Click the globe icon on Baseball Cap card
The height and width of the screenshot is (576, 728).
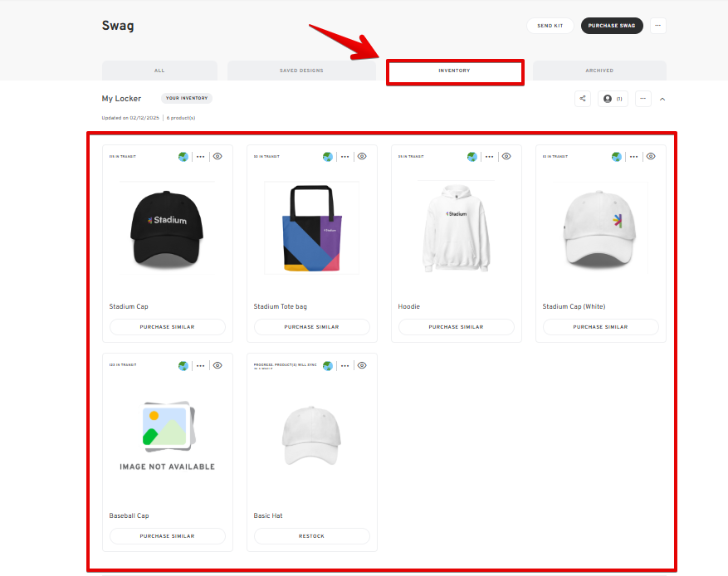[x=183, y=366]
